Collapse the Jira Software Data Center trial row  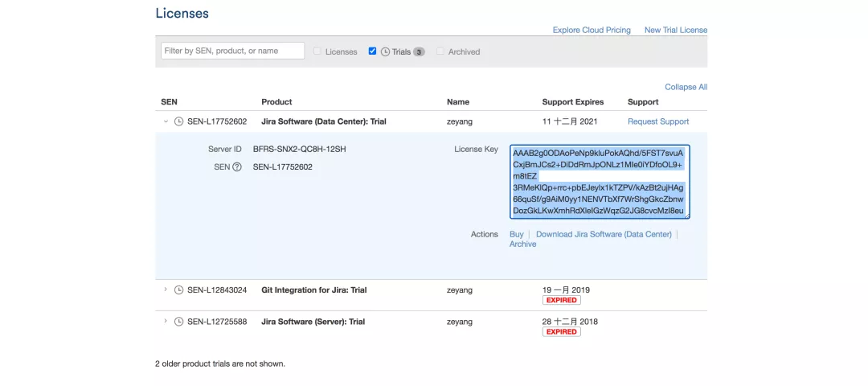click(x=166, y=121)
